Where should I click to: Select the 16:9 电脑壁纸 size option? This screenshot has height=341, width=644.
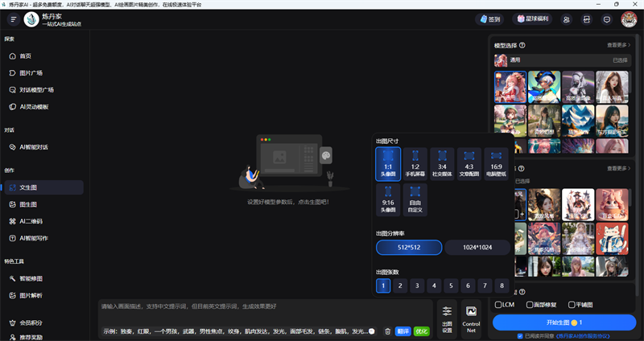tap(497, 163)
